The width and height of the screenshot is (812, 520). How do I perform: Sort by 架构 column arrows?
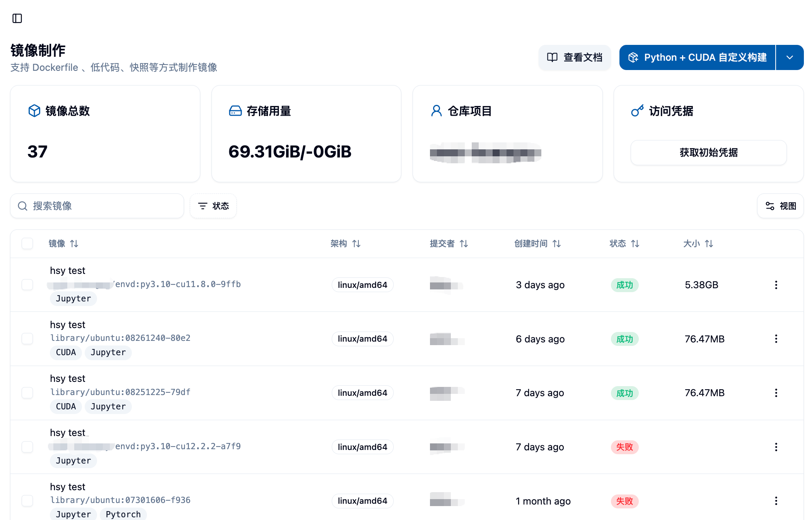click(x=356, y=244)
